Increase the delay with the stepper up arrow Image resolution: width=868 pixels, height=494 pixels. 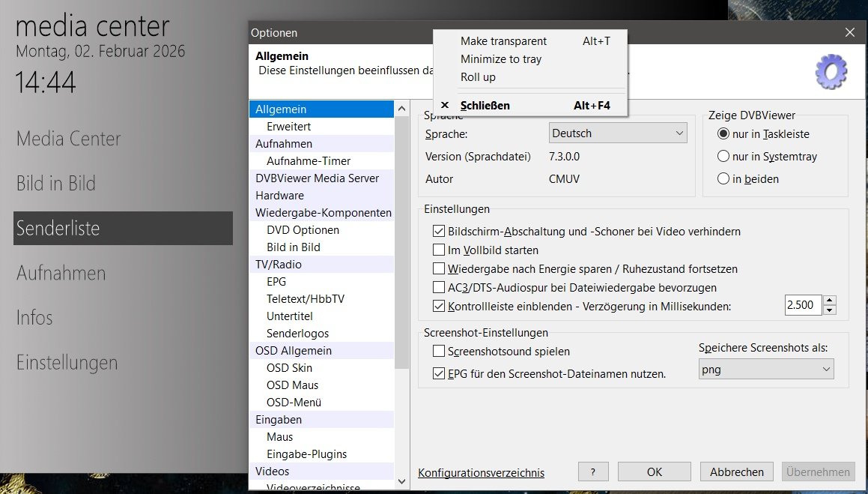click(829, 301)
